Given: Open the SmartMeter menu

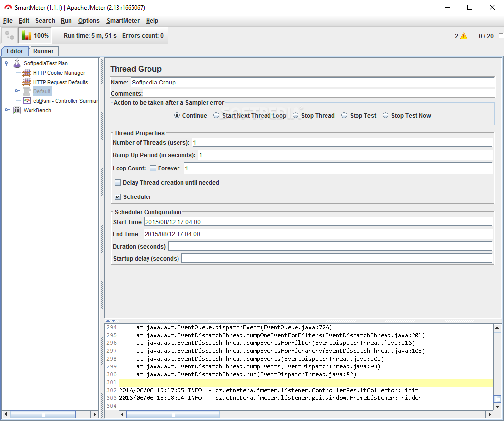Looking at the screenshot, I should (123, 21).
